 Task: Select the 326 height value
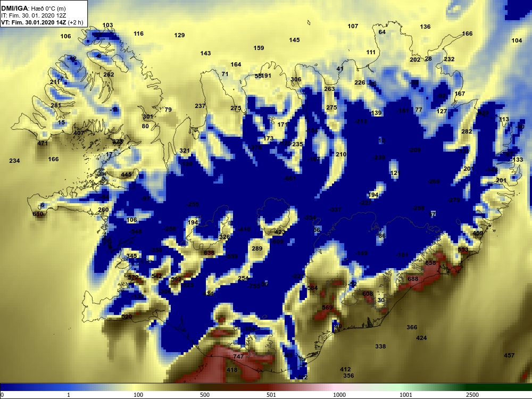225,237
